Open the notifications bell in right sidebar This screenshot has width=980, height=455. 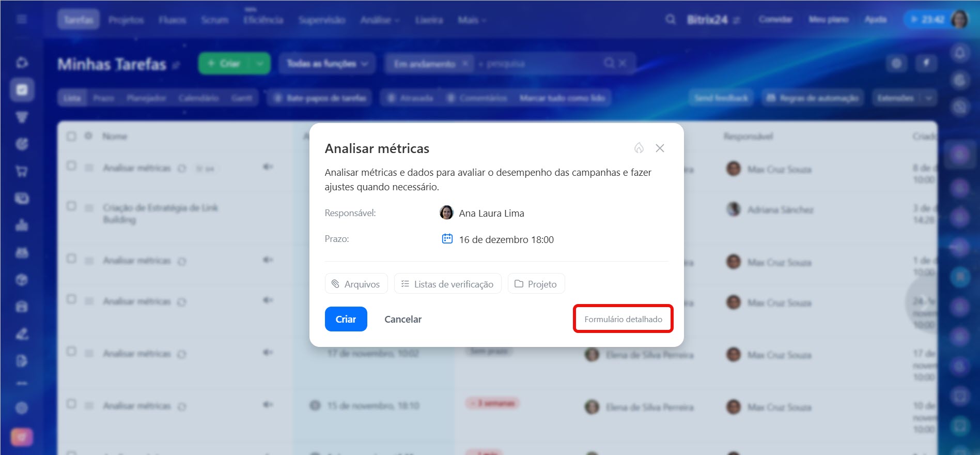pyautogui.click(x=959, y=53)
